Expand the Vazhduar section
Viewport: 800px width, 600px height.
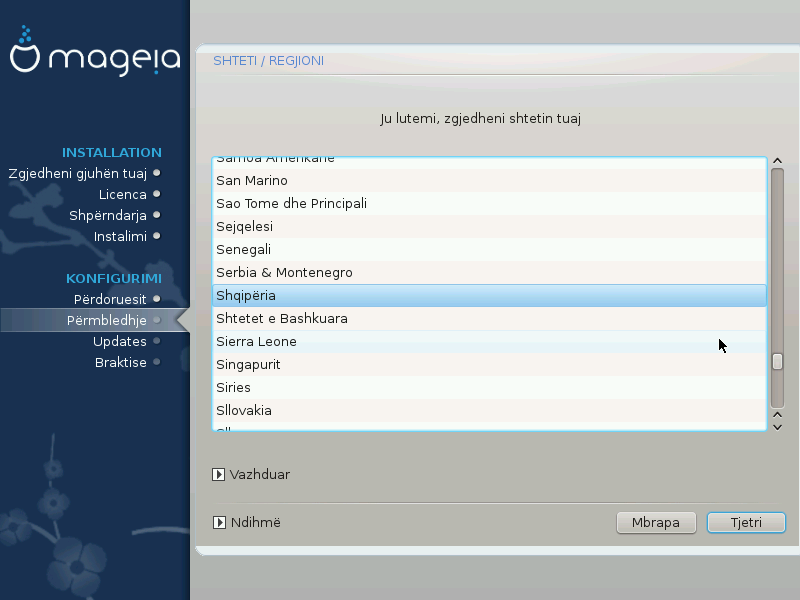tap(219, 475)
